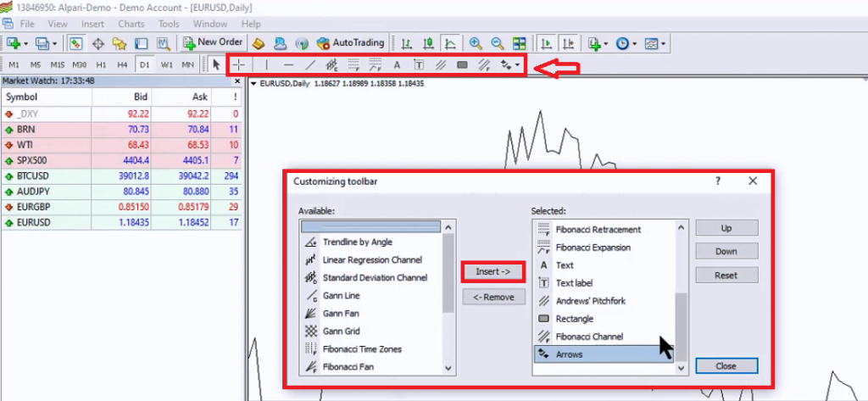Pick the Vertical Line drawing tool
The height and width of the screenshot is (401, 868).
pyautogui.click(x=267, y=64)
